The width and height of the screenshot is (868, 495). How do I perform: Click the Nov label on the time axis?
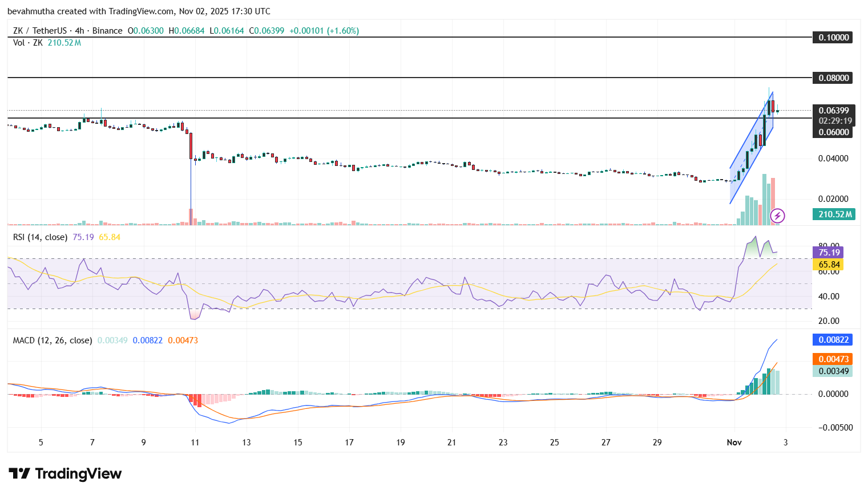coord(734,441)
